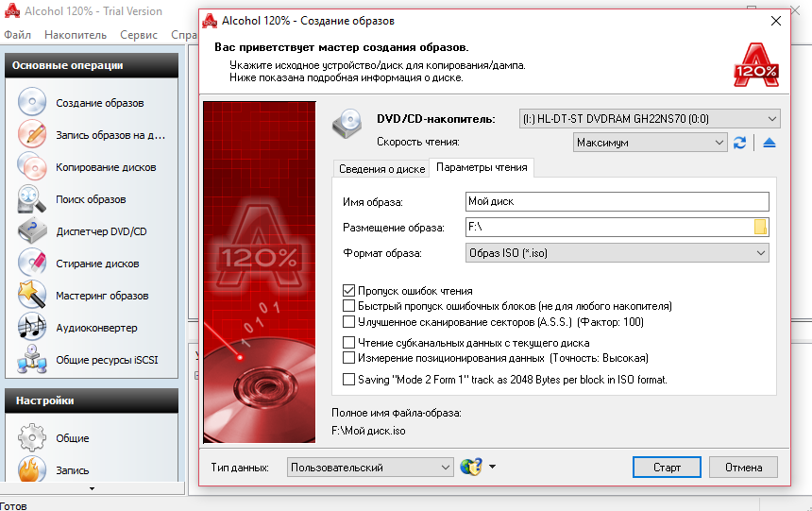Open the Тип данных Пользовательский dropdown
Viewport: 812px width, 511px height.
[370, 467]
